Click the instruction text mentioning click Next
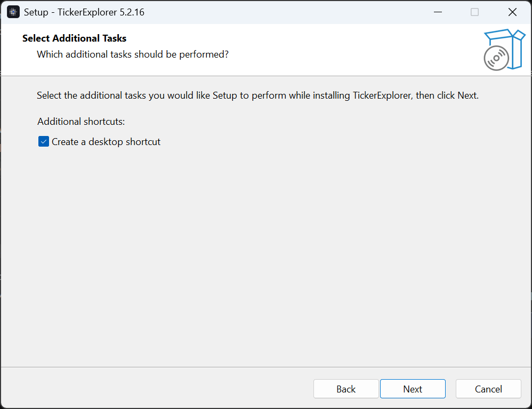Image resolution: width=532 pixels, height=409 pixels. click(x=257, y=95)
